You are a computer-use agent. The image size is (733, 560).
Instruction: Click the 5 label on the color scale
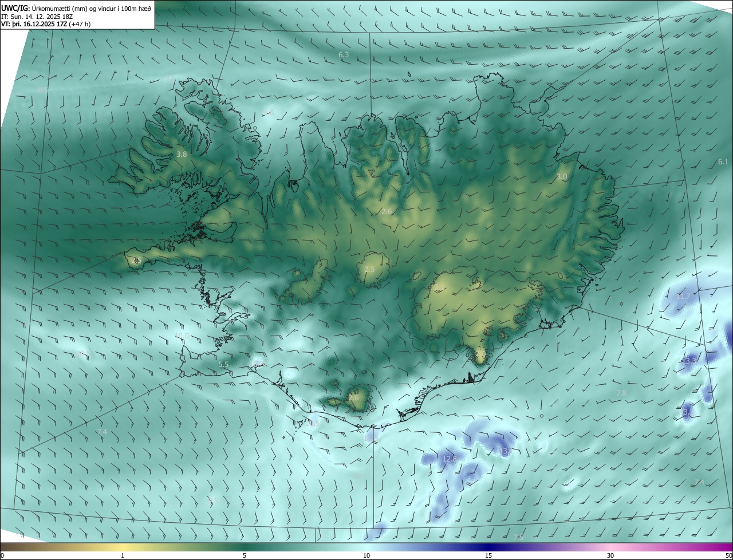point(245,555)
